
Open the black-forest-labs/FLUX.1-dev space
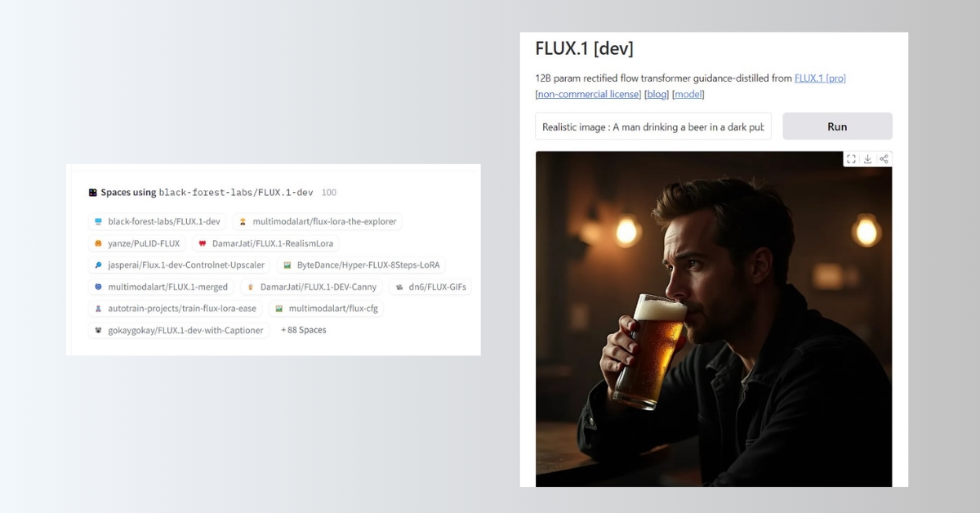click(158, 221)
